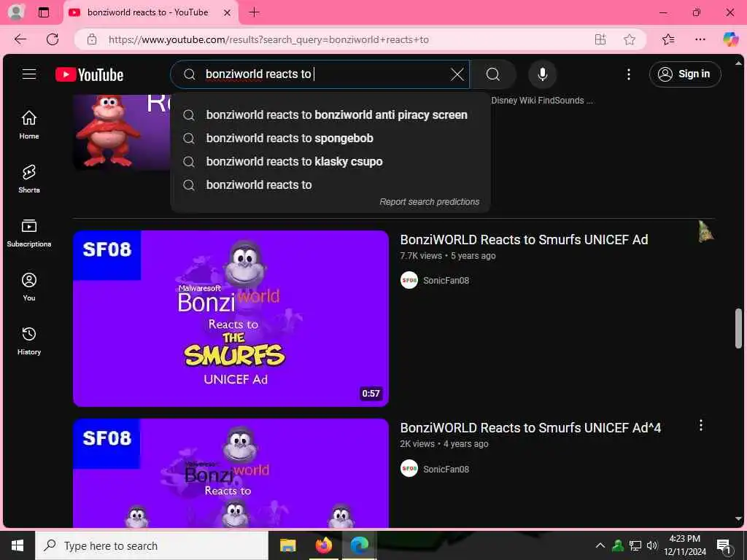Image resolution: width=747 pixels, height=560 pixels.
Task: Open History in the sidebar
Action: point(29,341)
